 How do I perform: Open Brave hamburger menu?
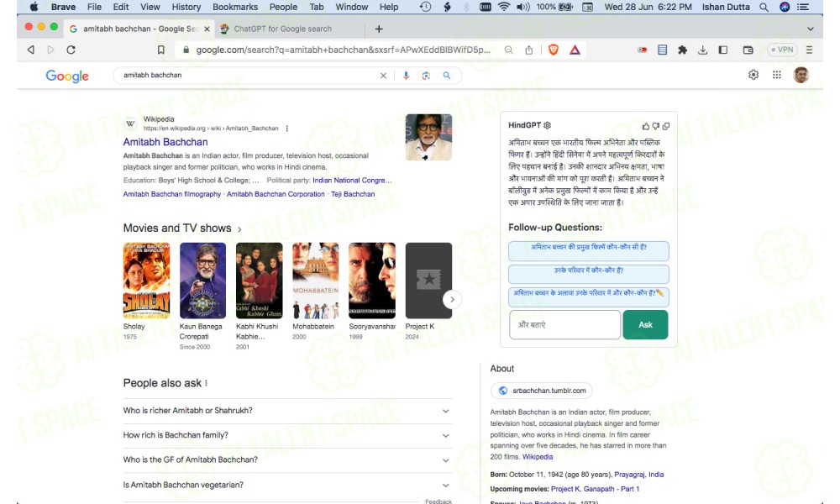click(x=810, y=50)
